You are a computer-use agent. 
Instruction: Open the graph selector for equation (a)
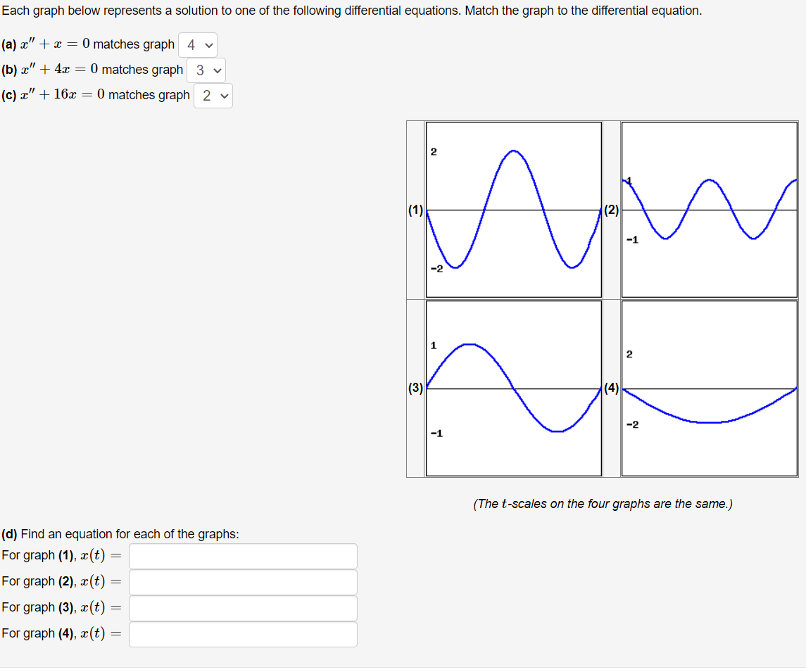click(x=198, y=44)
